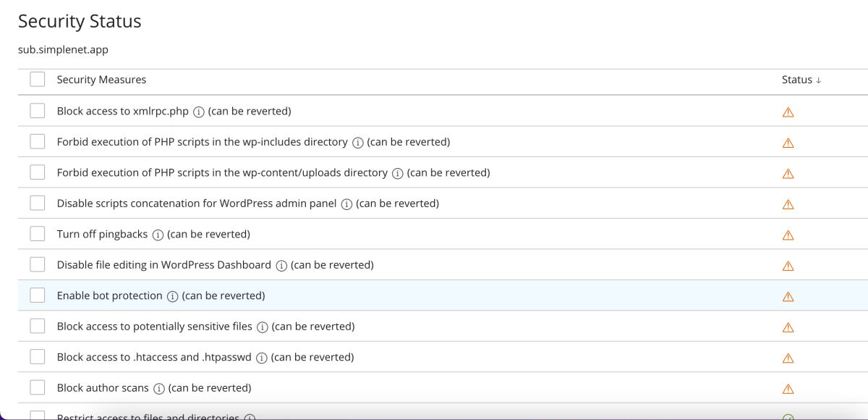Check the Enable bot protection checkbox
This screenshot has width=868, height=420.
(38, 295)
